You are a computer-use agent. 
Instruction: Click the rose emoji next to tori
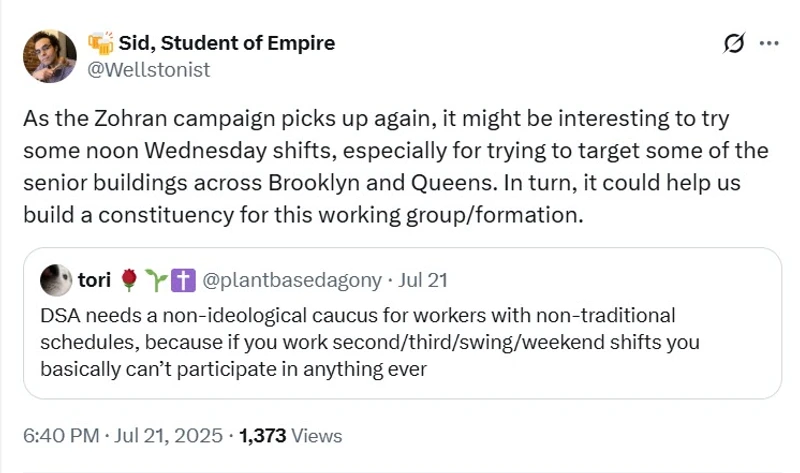(127, 281)
